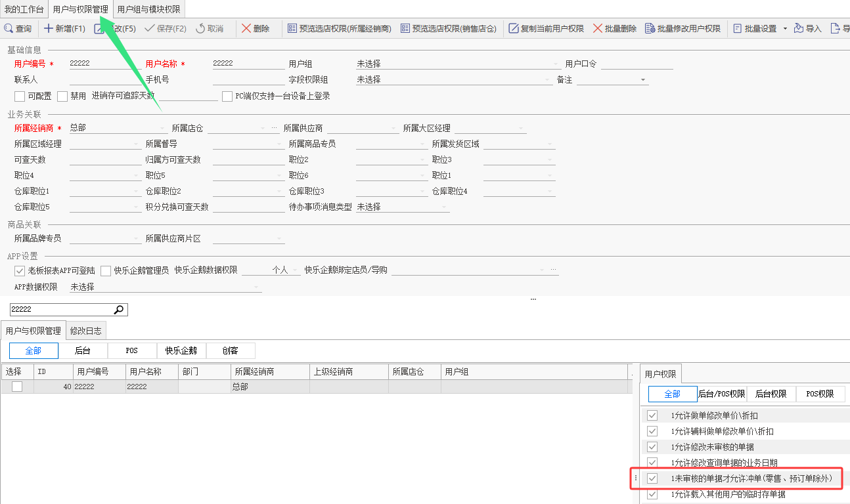Screen dimensions: 850x504
Task: Toggle 1允许修改未审核的单据 checkbox
Action: click(x=652, y=447)
